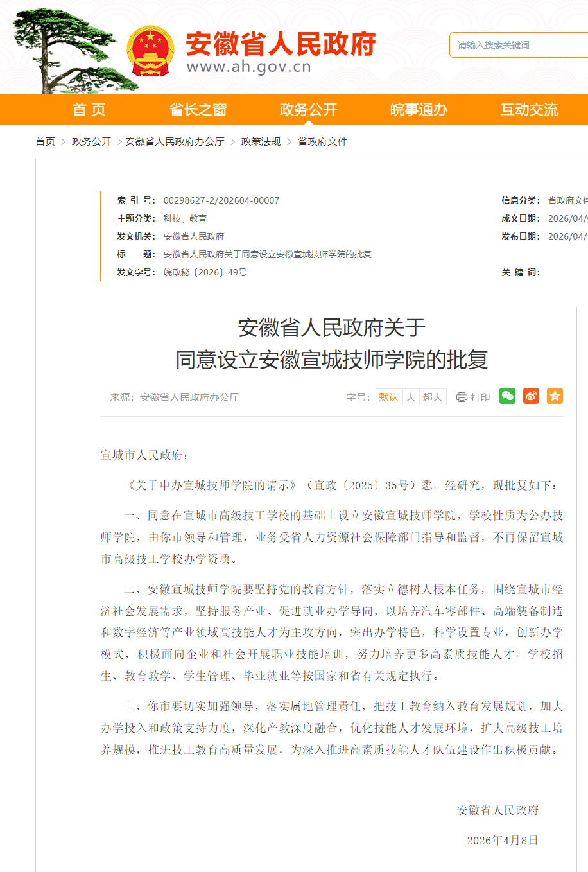Open 皖事通办 in the nav bar
The height and width of the screenshot is (872, 588).
tap(419, 110)
